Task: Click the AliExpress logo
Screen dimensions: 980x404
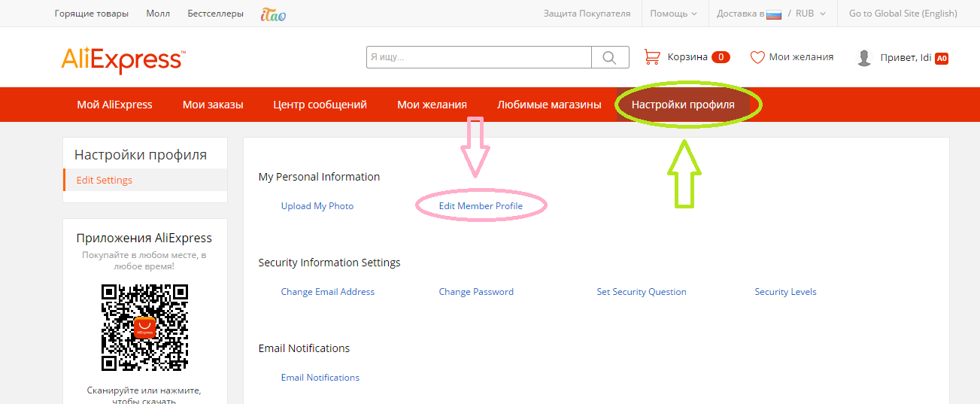Action: click(x=123, y=59)
